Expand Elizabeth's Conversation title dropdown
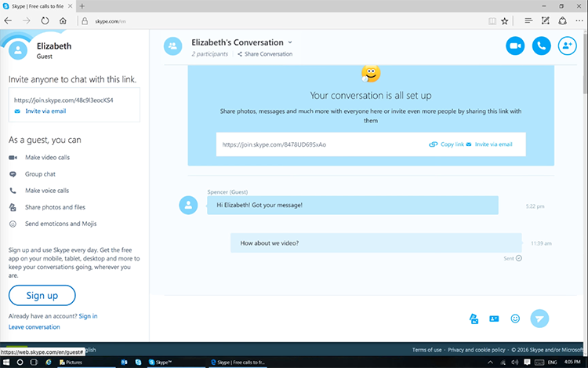Image resolution: width=588 pixels, height=368 pixels. [x=290, y=42]
